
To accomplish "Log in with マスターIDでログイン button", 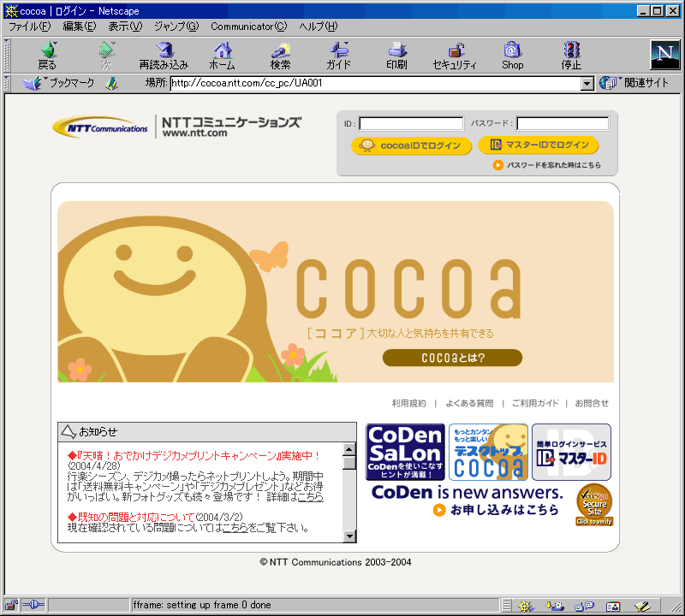I will pyautogui.click(x=539, y=145).
